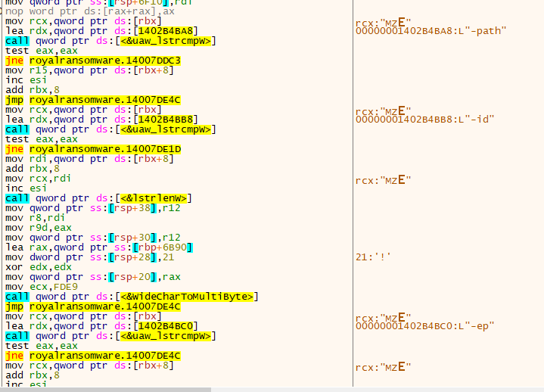Click the comment showing L"-path" string
The width and height of the screenshot is (544, 392).
point(431,31)
